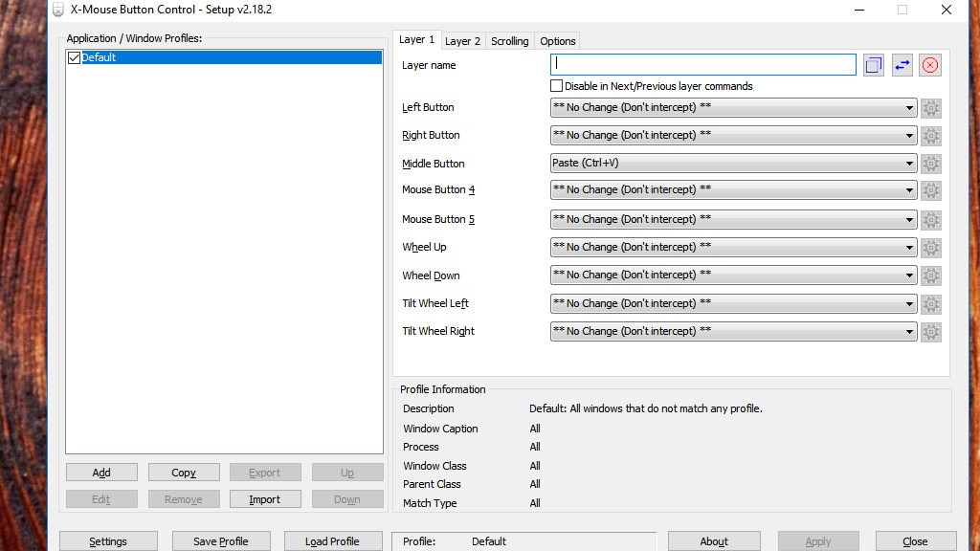Click the swap layer arrows icon
The image size is (980, 551).
[x=902, y=65]
